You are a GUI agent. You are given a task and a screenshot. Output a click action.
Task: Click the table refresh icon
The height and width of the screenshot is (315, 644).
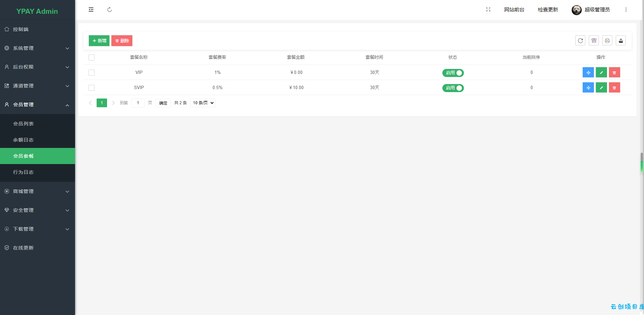click(x=580, y=41)
